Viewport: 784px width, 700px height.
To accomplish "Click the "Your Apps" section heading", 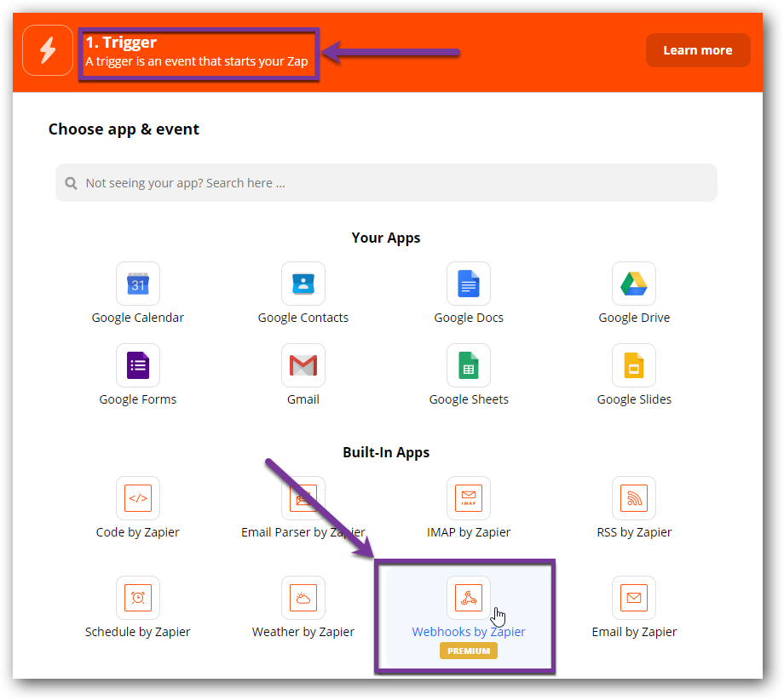I will (386, 238).
